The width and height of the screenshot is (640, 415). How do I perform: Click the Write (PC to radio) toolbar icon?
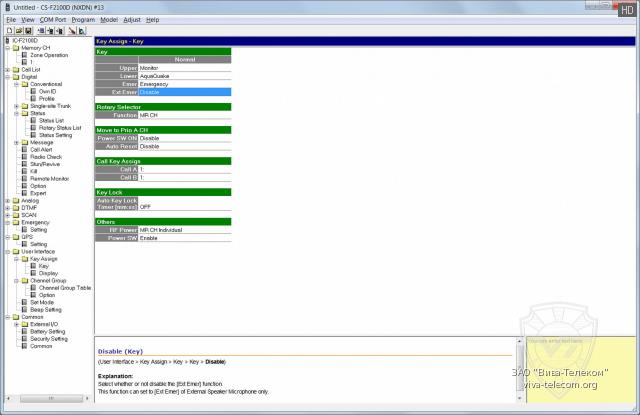pos(51,31)
